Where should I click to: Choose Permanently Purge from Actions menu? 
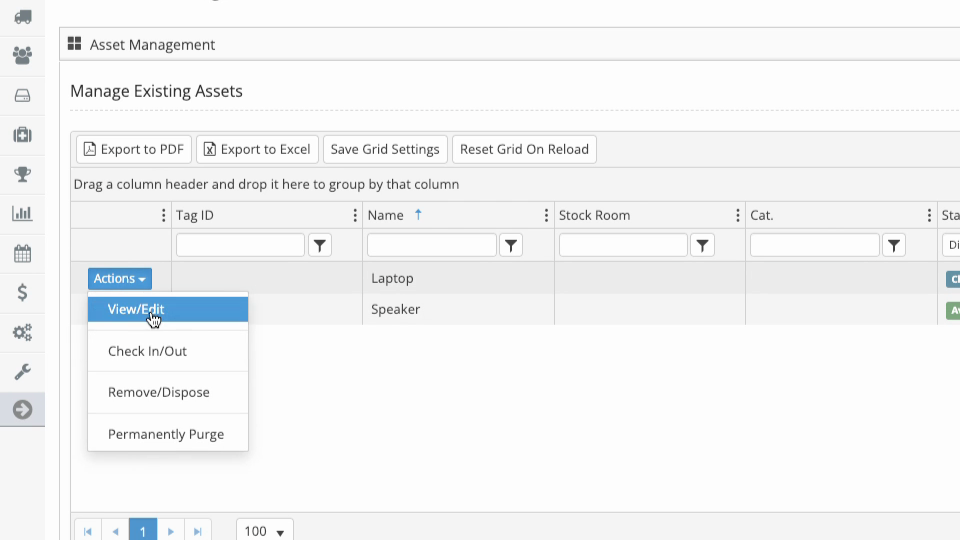tap(168, 434)
